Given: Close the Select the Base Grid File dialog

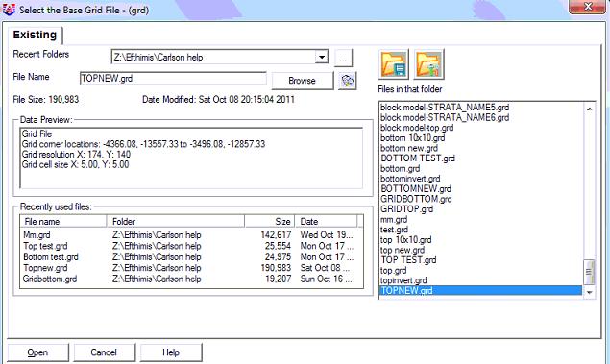Looking at the screenshot, I should [589, 7].
